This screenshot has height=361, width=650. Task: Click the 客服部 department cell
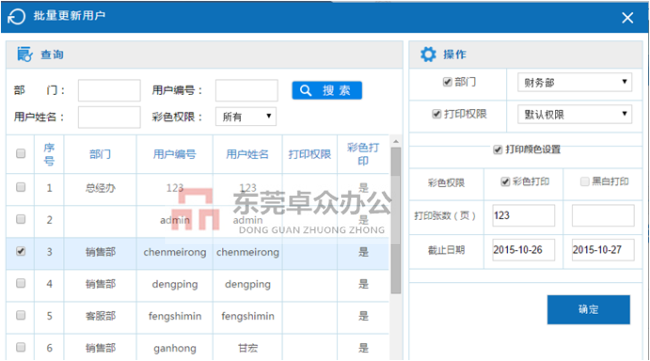pos(100,316)
